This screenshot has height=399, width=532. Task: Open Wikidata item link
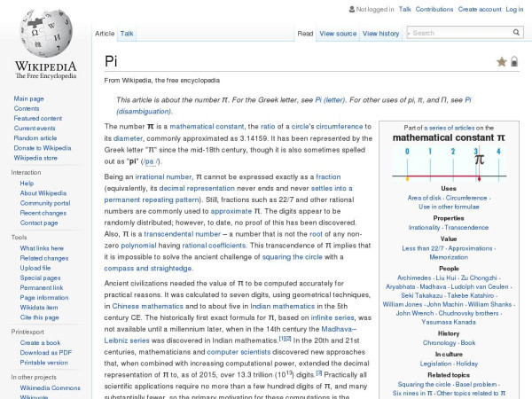click(39, 307)
